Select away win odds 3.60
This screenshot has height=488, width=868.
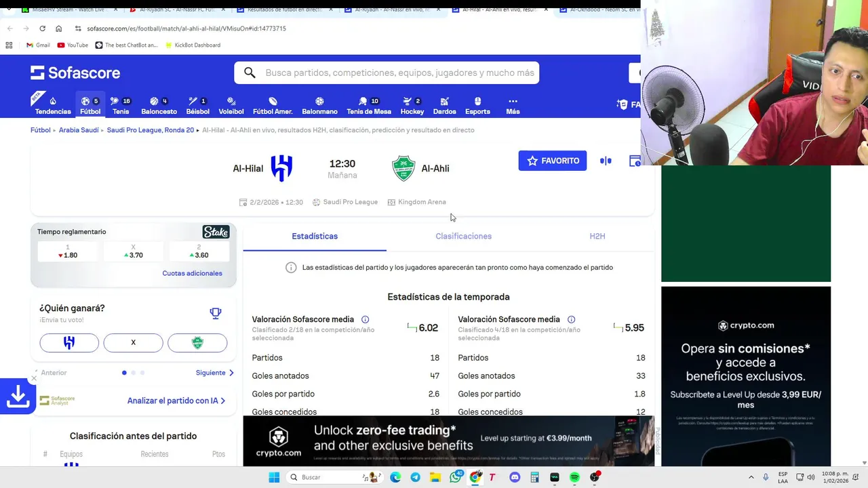click(x=199, y=251)
